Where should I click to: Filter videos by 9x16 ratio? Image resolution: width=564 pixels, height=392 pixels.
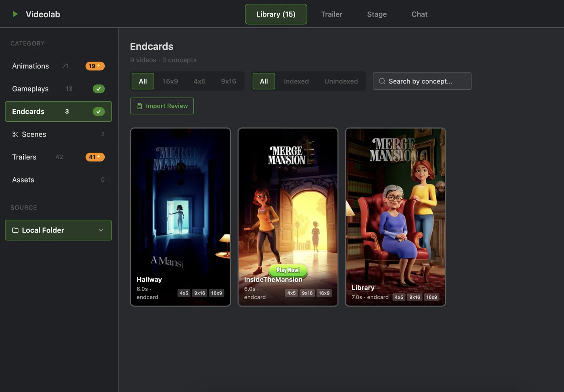228,81
